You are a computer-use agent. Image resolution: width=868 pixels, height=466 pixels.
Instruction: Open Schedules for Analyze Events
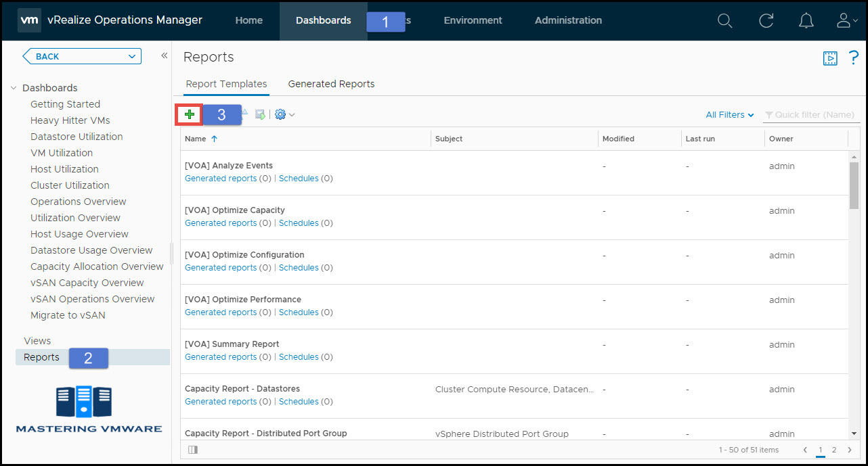[299, 179]
